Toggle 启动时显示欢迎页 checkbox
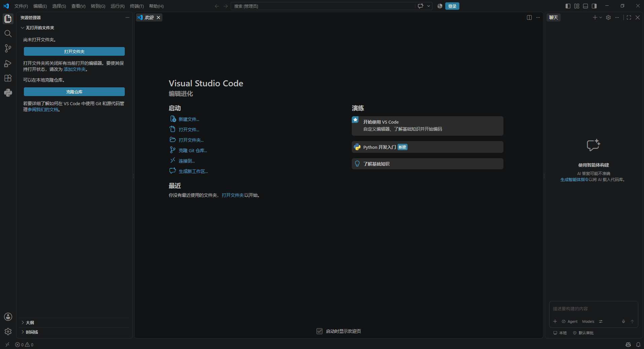 319,331
